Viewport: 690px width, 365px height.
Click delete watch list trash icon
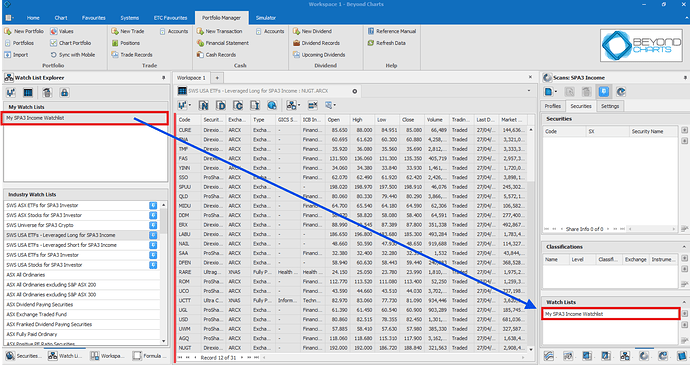(47, 92)
